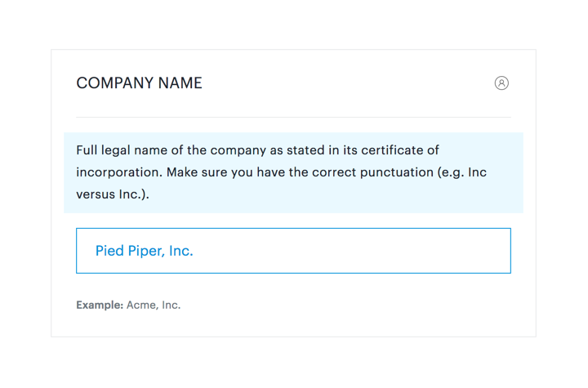Click the Acme, Inc. example text
Viewport: 588px width, 388px height.
[154, 305]
